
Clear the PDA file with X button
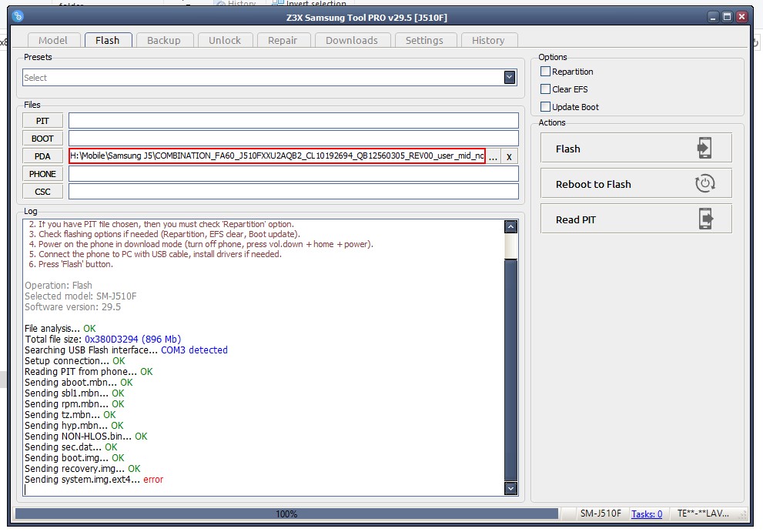[x=509, y=156]
